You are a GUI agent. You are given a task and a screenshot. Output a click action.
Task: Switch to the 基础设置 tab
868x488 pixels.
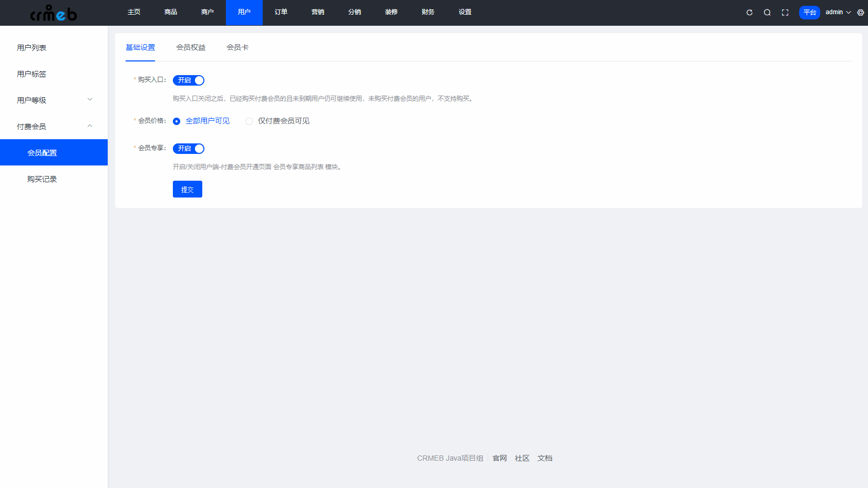tap(140, 47)
